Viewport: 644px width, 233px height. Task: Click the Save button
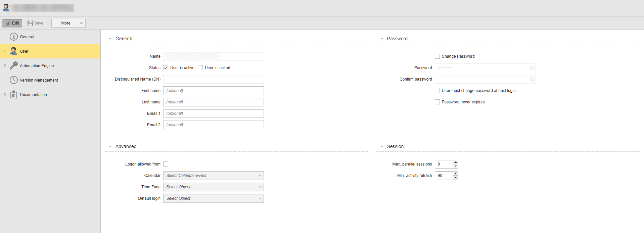pos(36,23)
